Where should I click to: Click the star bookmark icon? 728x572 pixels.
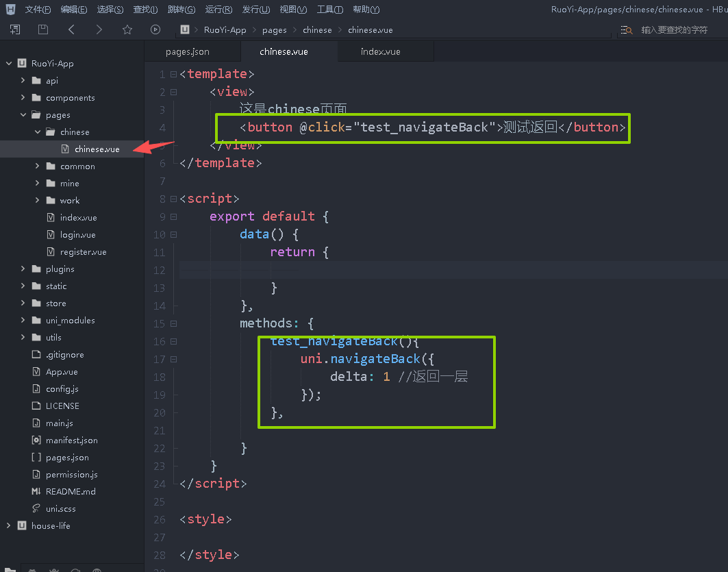tap(127, 29)
